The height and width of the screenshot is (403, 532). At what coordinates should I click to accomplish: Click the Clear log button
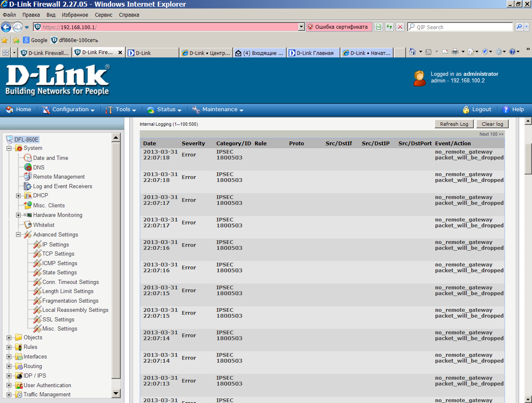(x=492, y=124)
